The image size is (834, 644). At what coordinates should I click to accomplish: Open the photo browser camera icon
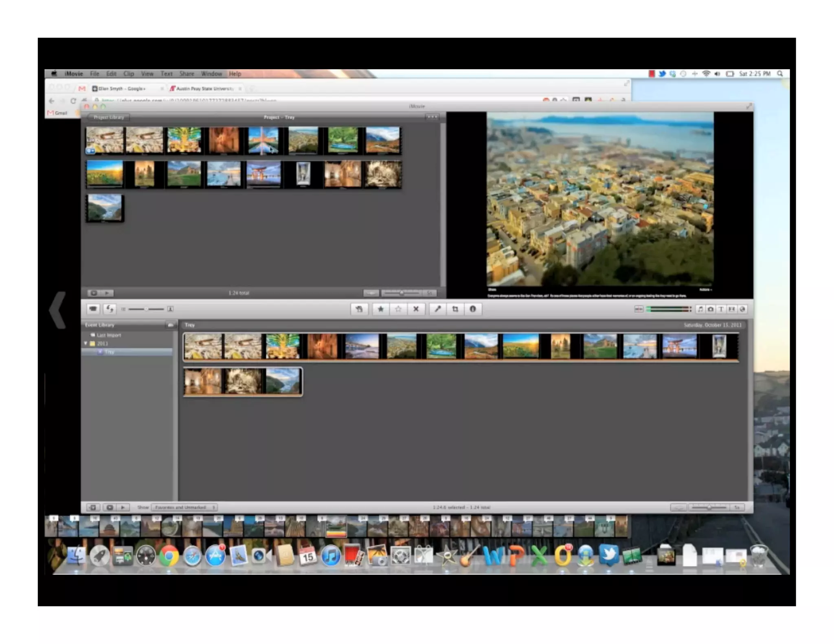(x=711, y=309)
